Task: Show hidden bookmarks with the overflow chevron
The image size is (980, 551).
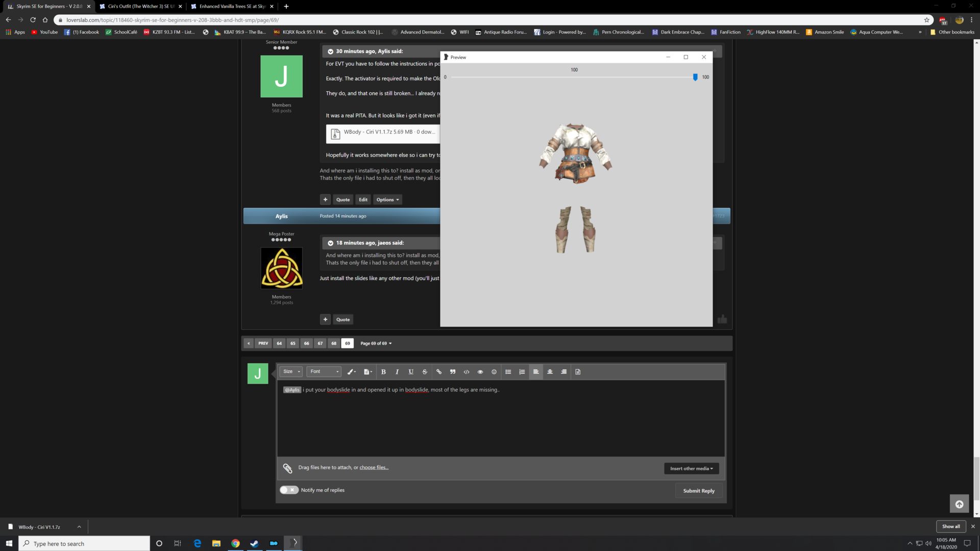Action: coord(920,32)
